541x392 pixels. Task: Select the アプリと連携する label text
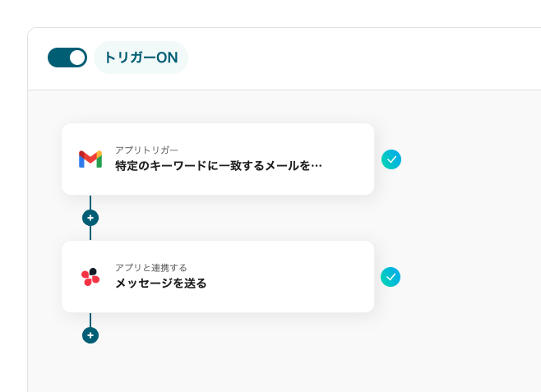(x=150, y=267)
